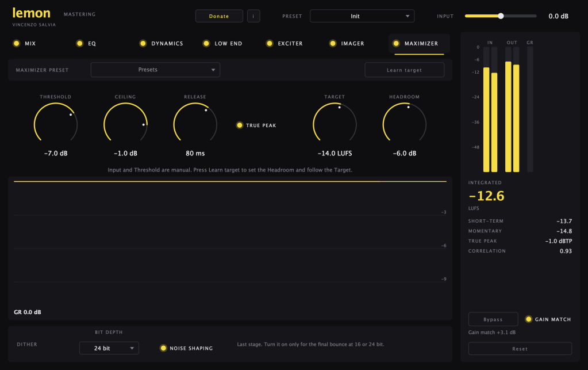
Task: Click the Donate button
Action: tap(219, 16)
